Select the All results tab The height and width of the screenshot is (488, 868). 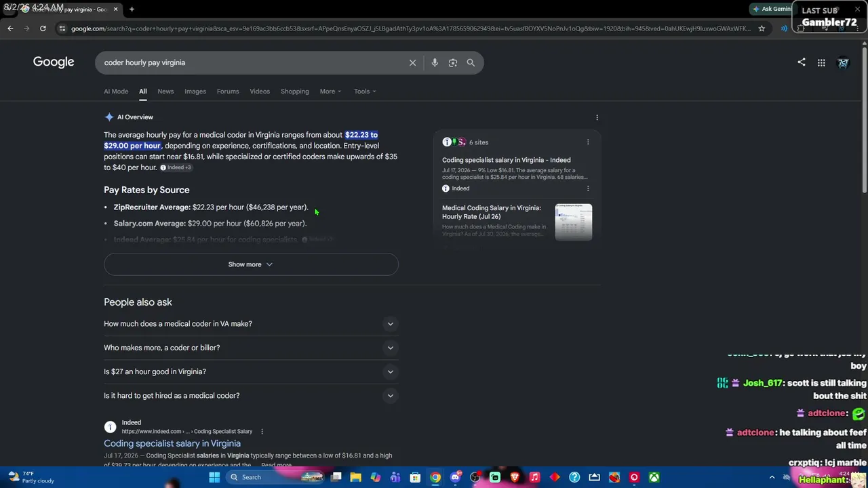coord(143,91)
